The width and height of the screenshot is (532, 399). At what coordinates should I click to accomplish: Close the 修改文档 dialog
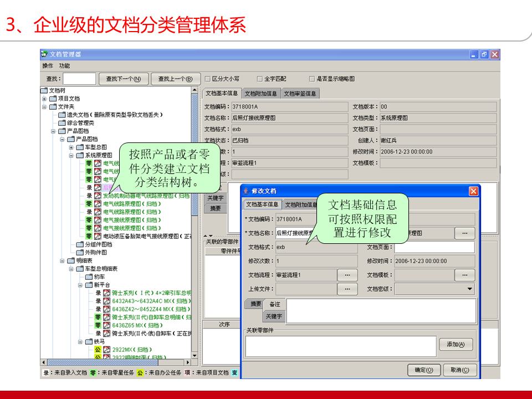pyautogui.click(x=473, y=191)
